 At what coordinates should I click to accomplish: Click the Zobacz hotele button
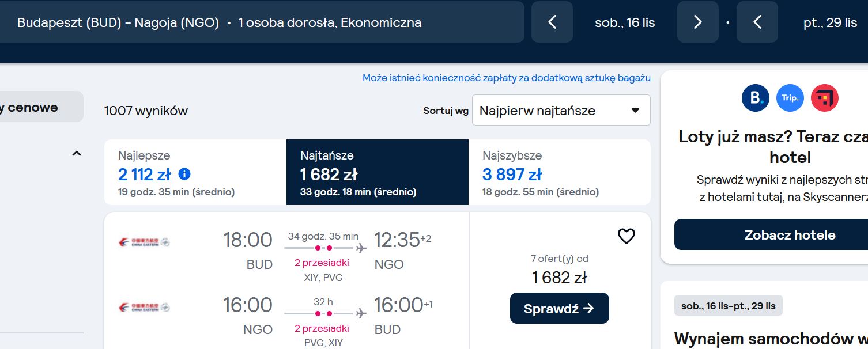tap(790, 234)
